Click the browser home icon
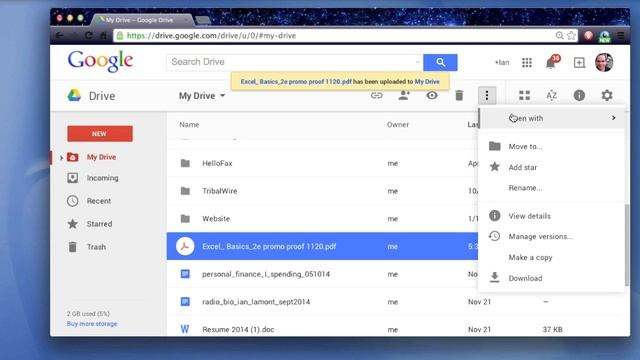Image resolution: width=640 pixels, height=360 pixels. coord(103,36)
